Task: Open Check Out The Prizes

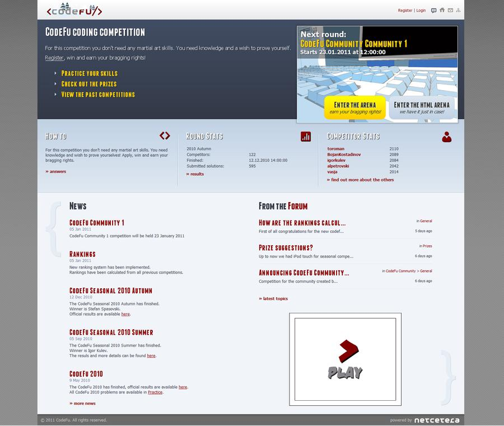Action: coord(89,84)
